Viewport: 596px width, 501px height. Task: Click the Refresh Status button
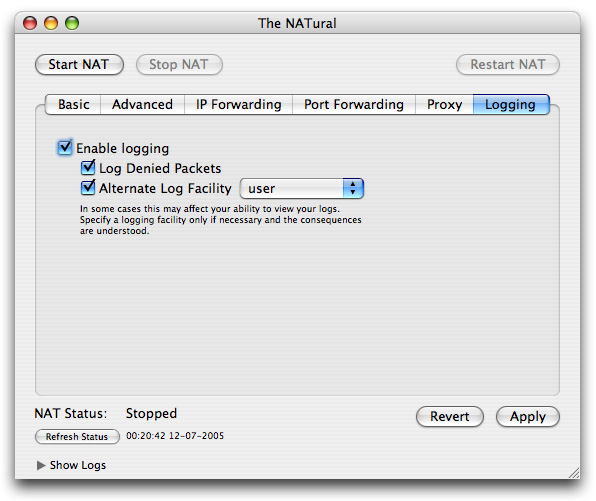(x=77, y=437)
